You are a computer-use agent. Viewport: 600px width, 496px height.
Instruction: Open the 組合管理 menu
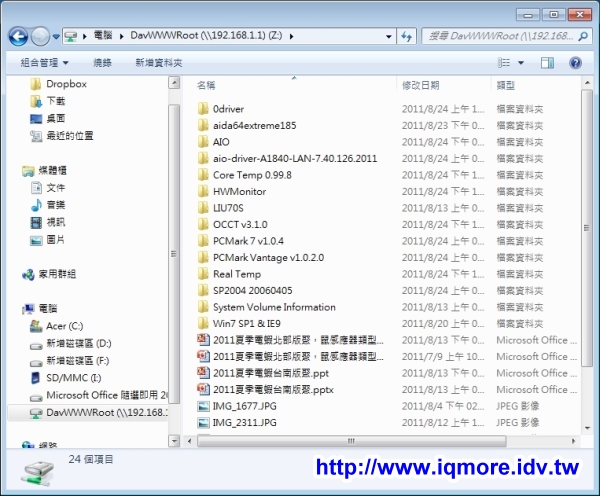coord(44,63)
